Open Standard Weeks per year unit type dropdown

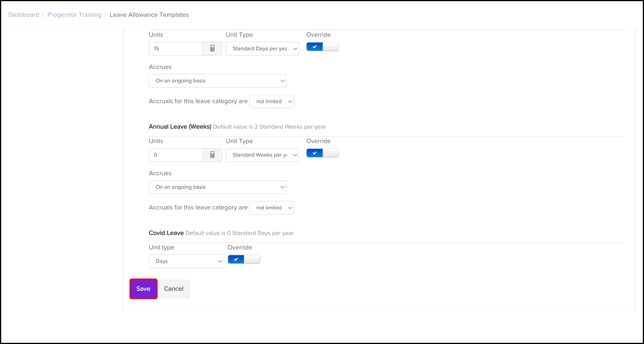262,155
